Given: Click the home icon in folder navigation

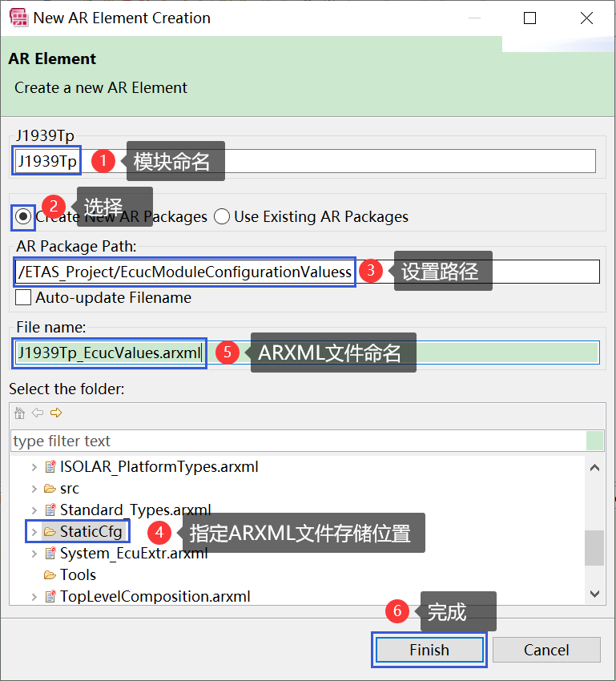Looking at the screenshot, I should [19, 413].
